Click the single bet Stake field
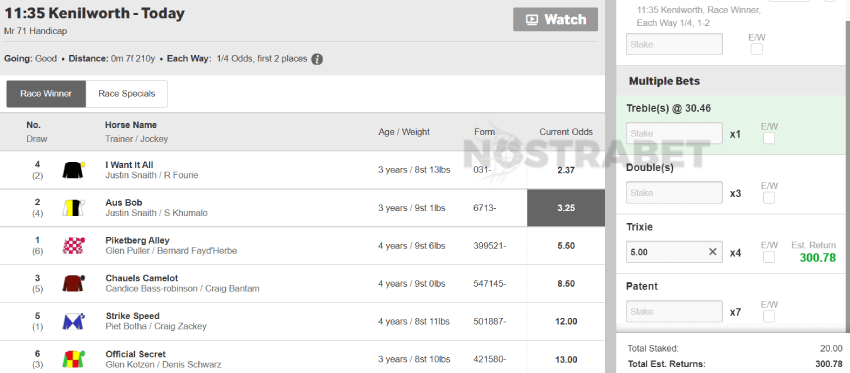 pyautogui.click(x=674, y=44)
